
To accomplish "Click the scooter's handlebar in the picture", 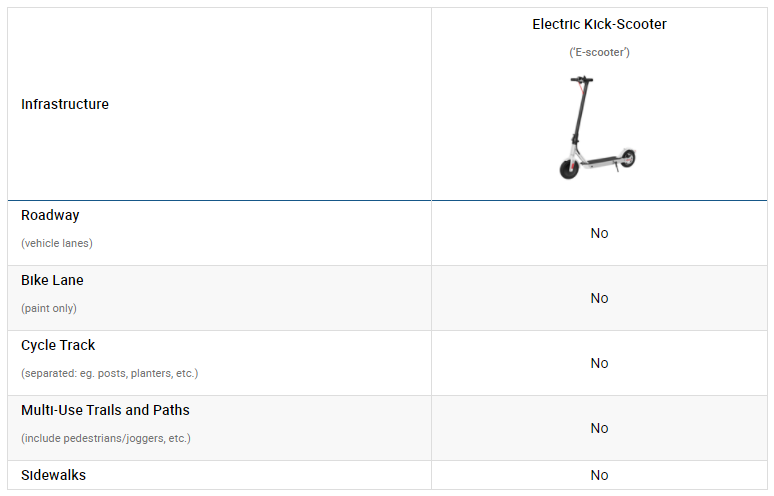I will pos(581,80).
